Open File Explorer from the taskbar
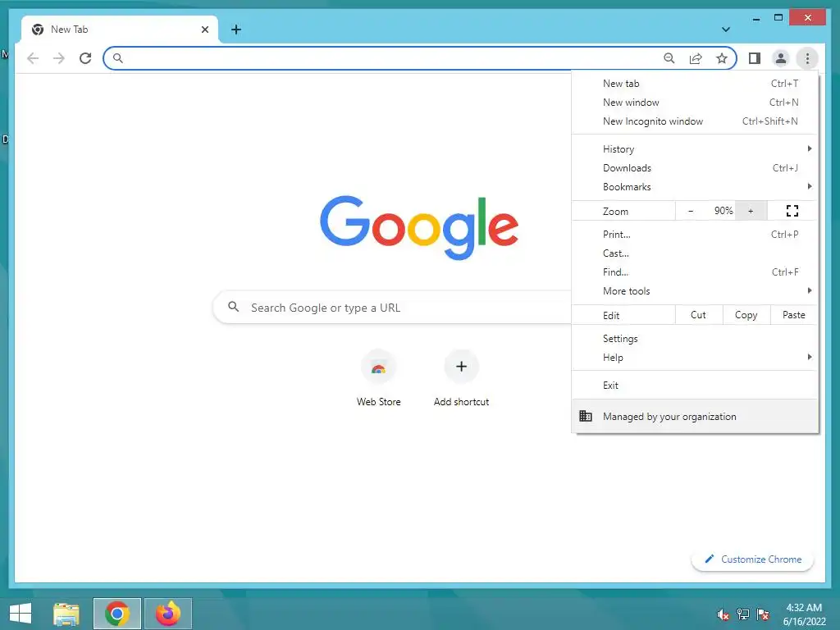Image resolution: width=840 pixels, height=630 pixels. tap(66, 614)
